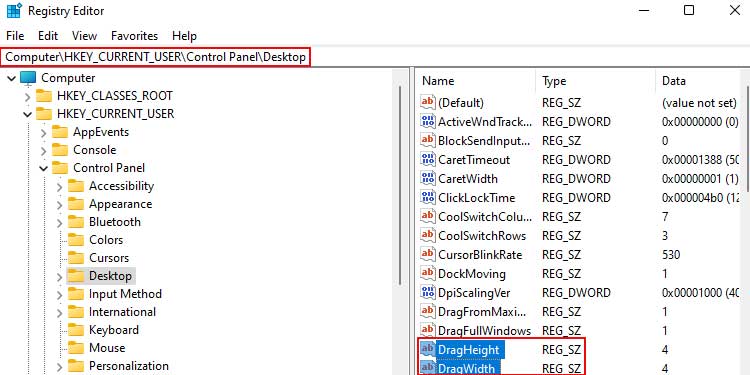Click the DWORD icon beside ActiveWndTrack value
The height and width of the screenshot is (375, 750).
428,121
